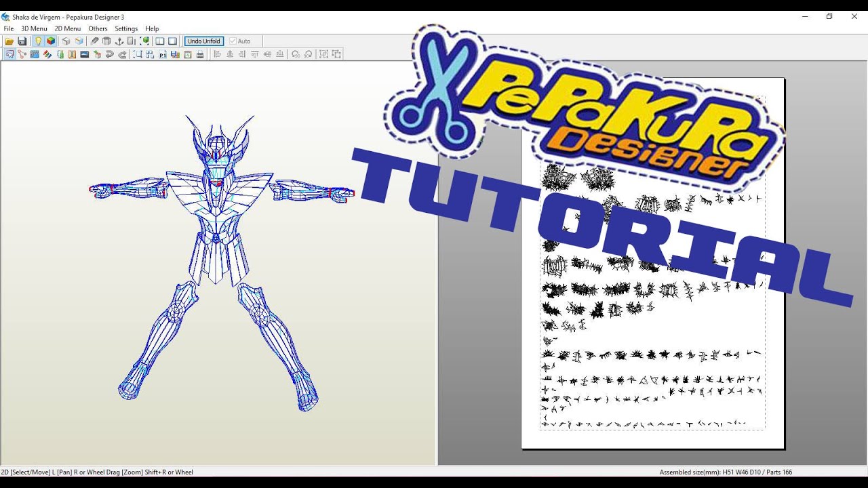868x488 pixels.
Task: Click the arrange parts grid icon
Action: 150,54
